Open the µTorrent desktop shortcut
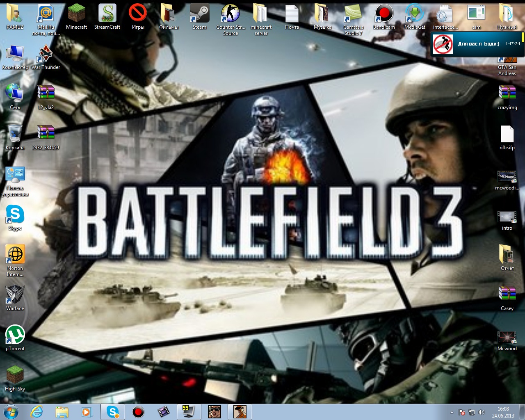This screenshot has height=420, width=525. (15, 338)
